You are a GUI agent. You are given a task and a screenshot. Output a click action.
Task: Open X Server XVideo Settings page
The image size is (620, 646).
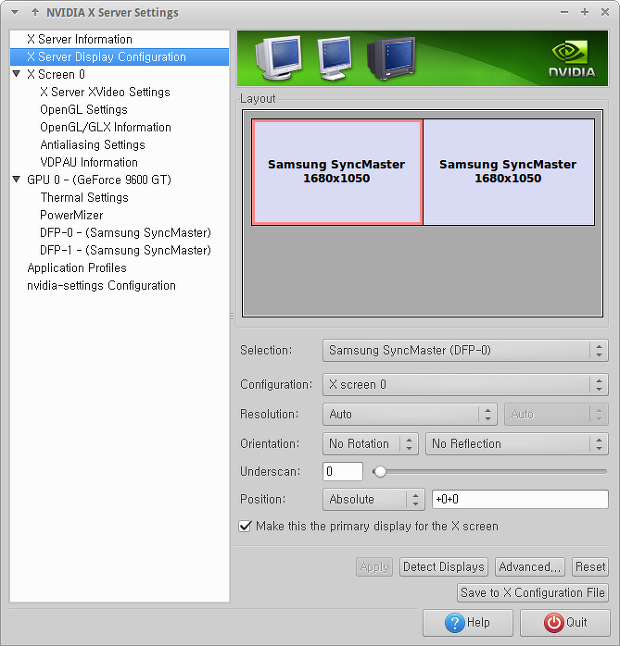105,92
